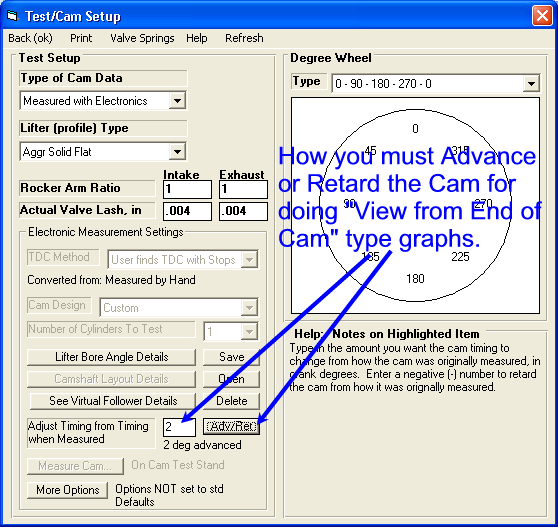The image size is (558, 527).
Task: Open the Print menu item
Action: [81, 38]
